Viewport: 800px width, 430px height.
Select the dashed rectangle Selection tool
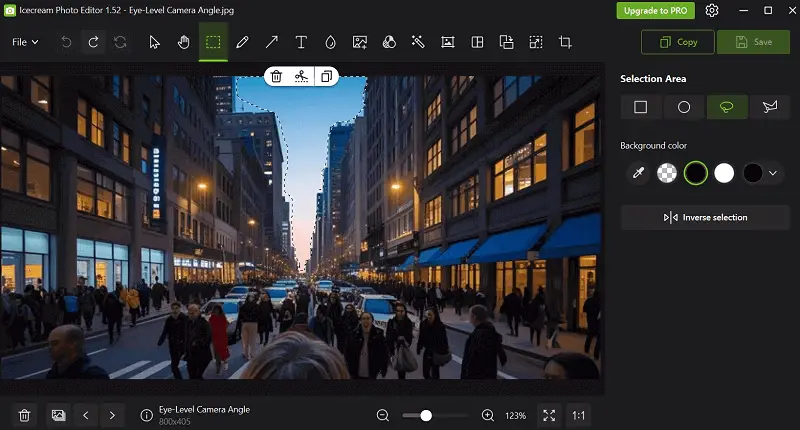click(x=213, y=42)
